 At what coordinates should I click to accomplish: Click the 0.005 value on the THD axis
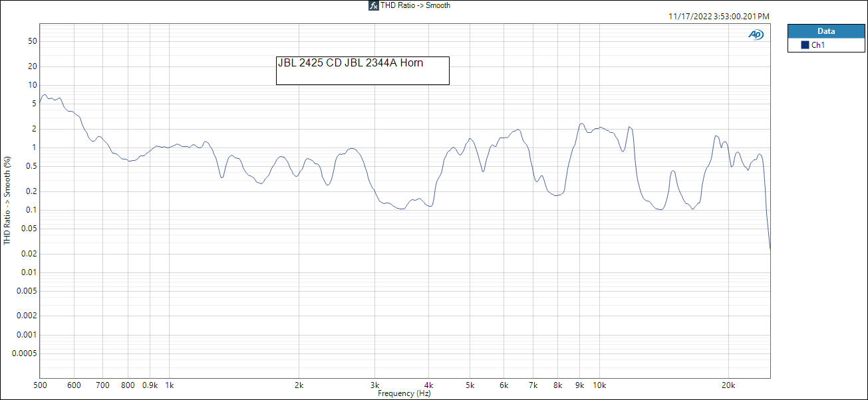pos(27,291)
